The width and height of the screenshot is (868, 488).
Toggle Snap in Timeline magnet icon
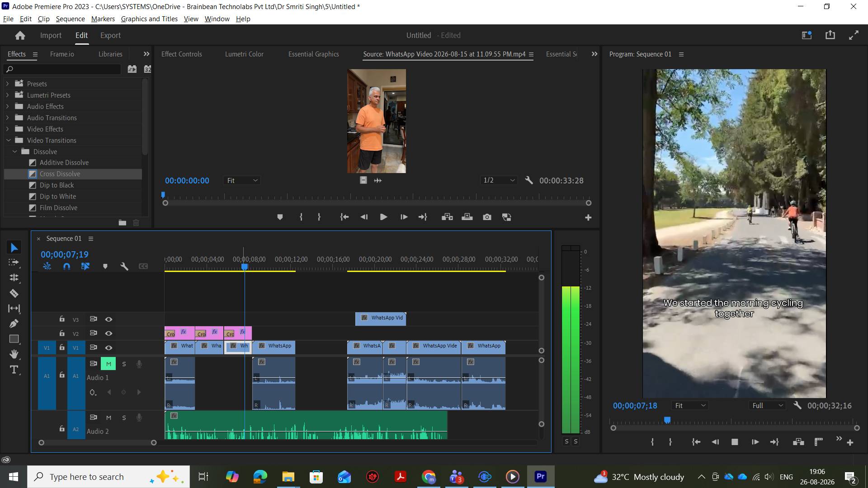coord(66,266)
